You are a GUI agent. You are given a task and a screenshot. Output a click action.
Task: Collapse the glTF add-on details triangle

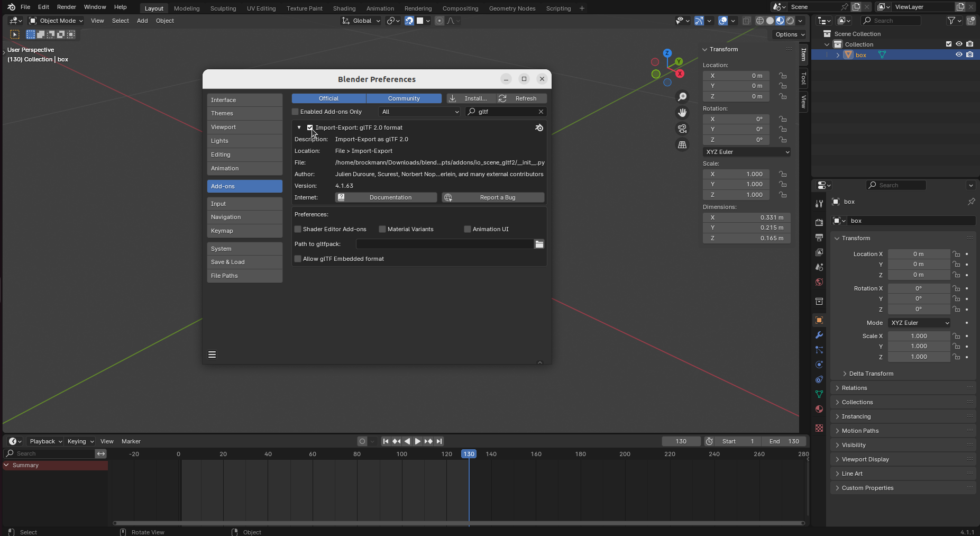(x=299, y=128)
